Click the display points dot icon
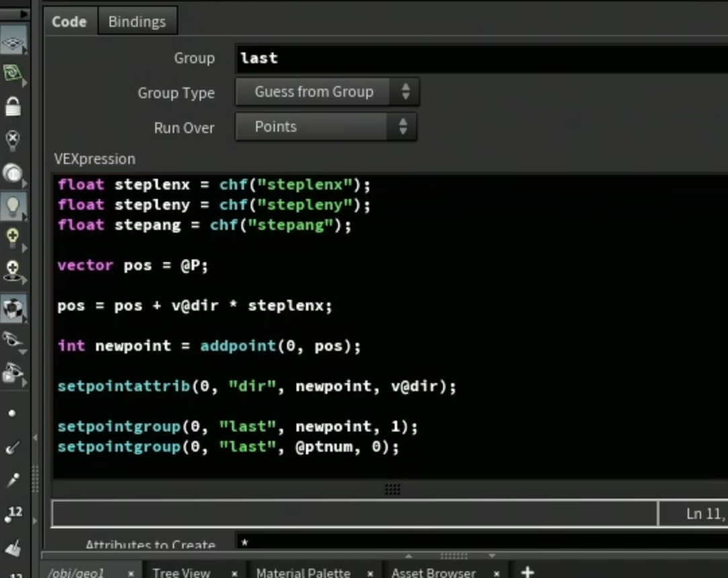This screenshot has height=578, width=728. [12, 413]
